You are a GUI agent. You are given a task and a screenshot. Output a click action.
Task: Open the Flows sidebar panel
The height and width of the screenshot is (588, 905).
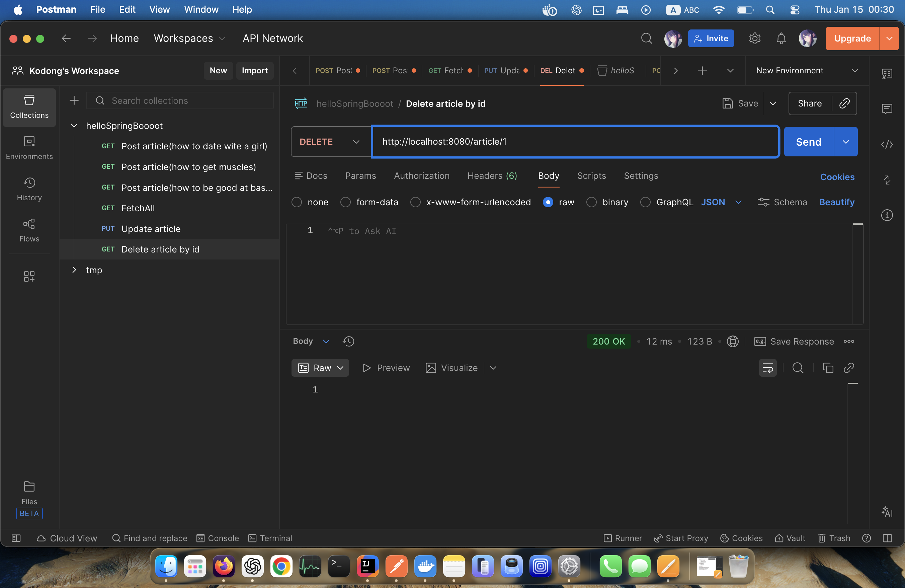pos(29,230)
